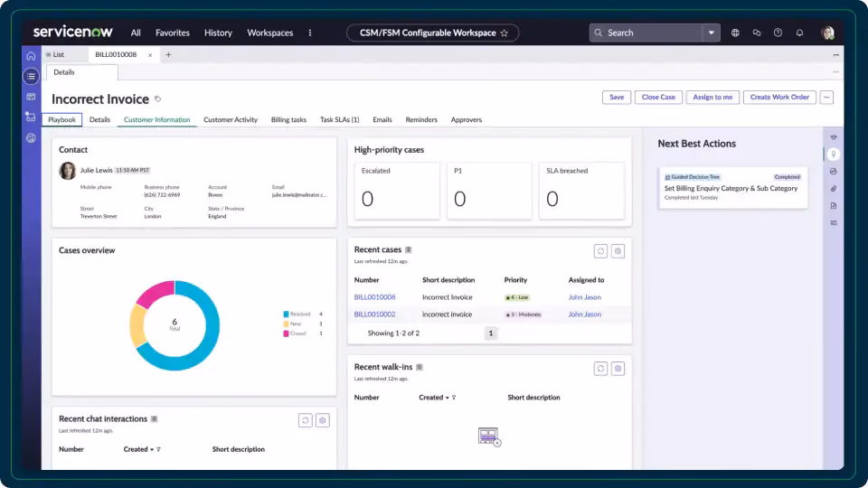Click the Escalated count tile
Screen dimensions: 868x488
[x=396, y=191]
